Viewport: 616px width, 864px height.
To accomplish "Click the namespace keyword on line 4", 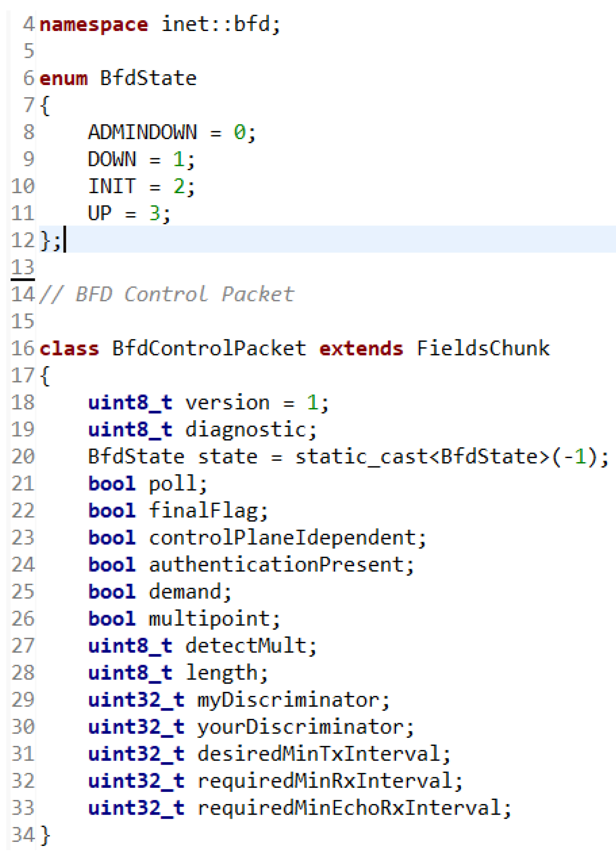I will (93, 24).
